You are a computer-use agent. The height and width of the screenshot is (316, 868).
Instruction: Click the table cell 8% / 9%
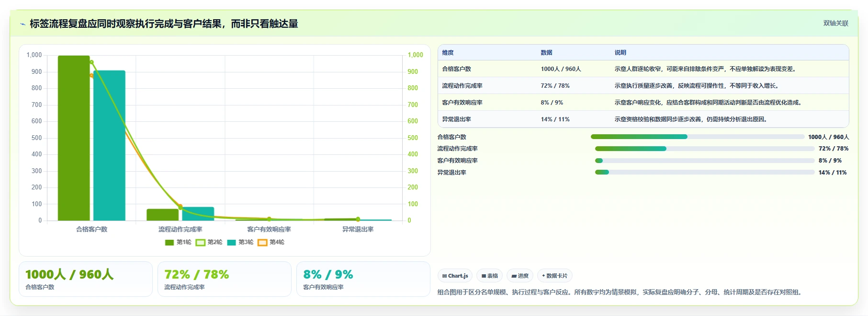tap(552, 103)
